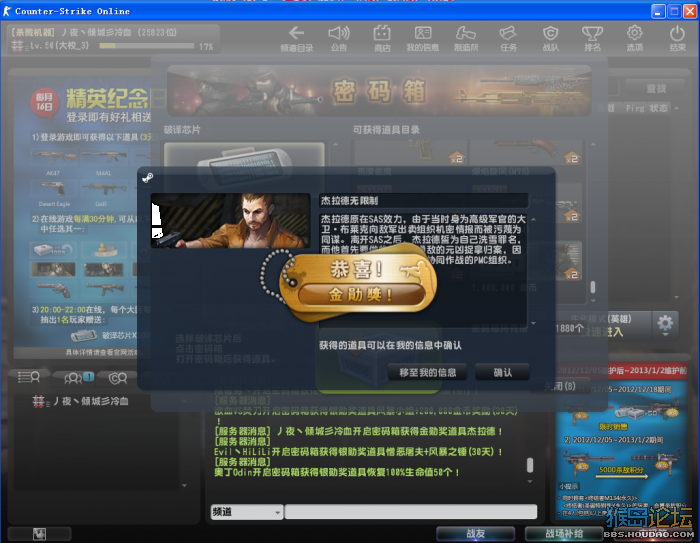Click the 战场补给 button
Image resolution: width=700 pixels, height=543 pixels.
[564, 534]
